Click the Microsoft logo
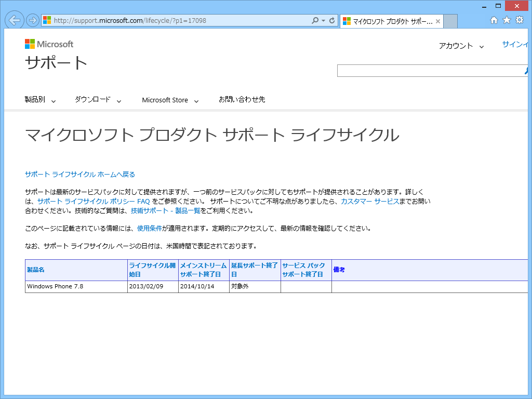The width and height of the screenshot is (532, 399). [48, 44]
